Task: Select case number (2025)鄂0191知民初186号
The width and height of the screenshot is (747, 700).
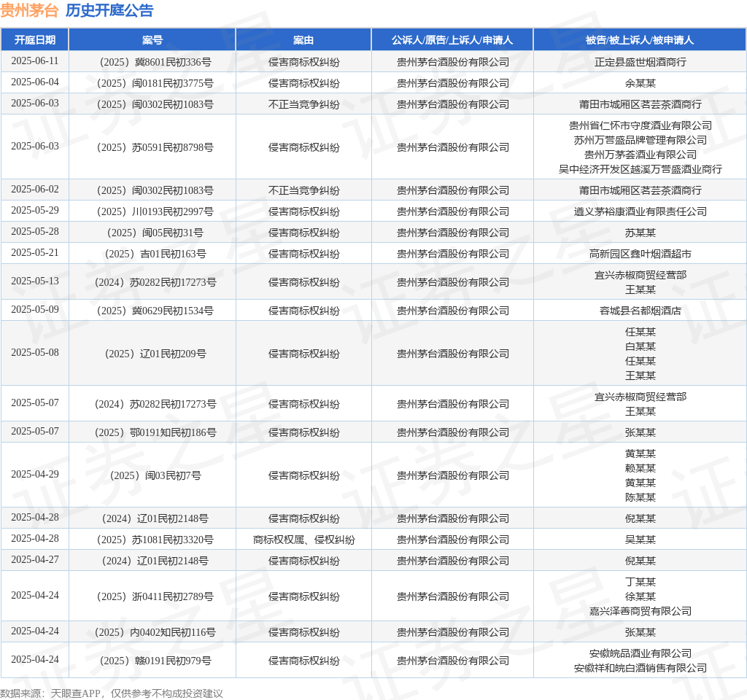Action: (x=155, y=432)
